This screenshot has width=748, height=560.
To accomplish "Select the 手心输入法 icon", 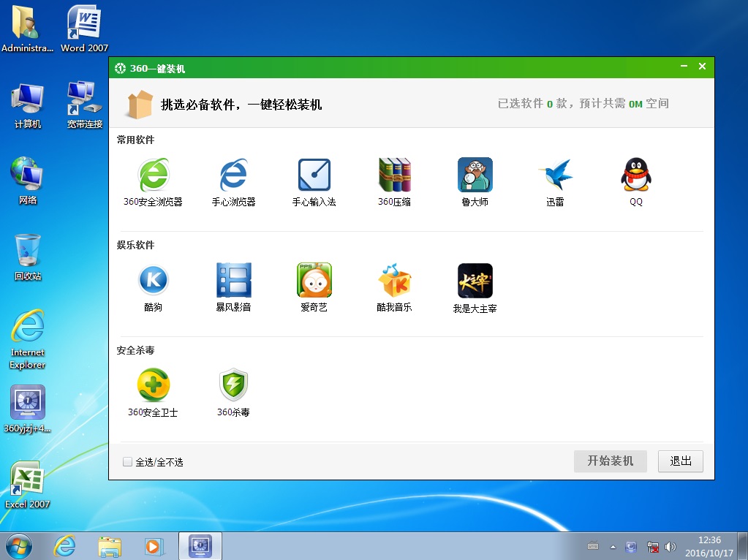I will coord(314,175).
